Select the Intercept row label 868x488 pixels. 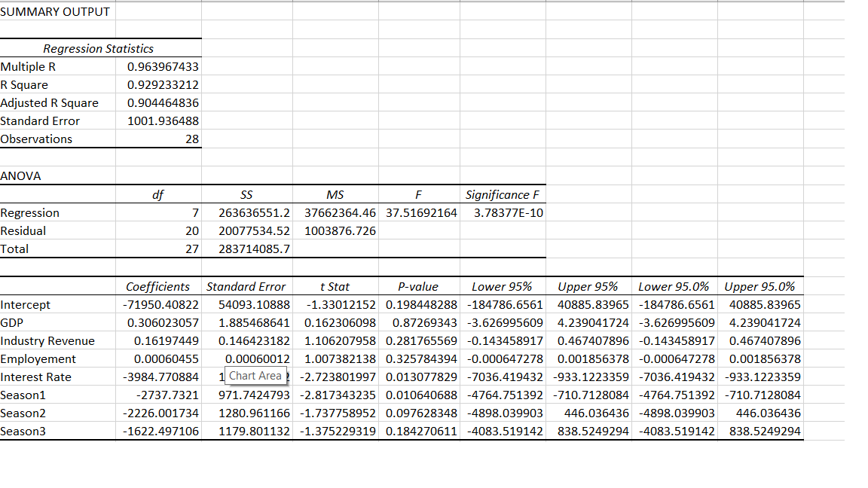click(x=57, y=304)
